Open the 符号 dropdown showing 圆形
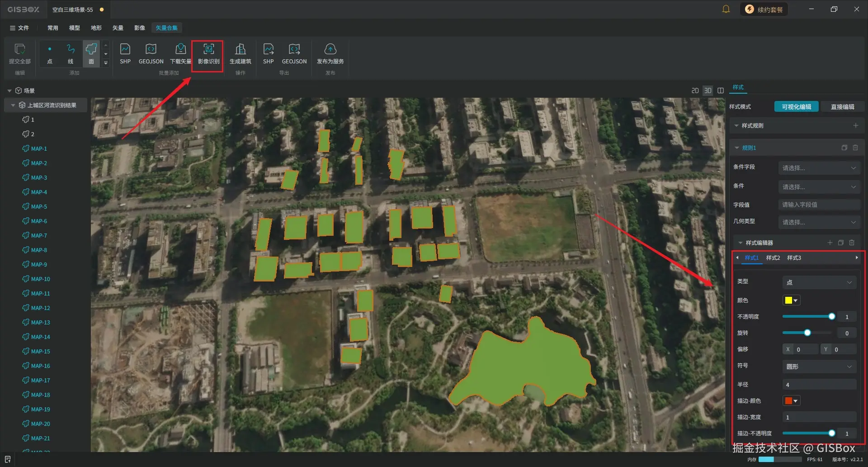Viewport: 868px width, 467px height. (x=819, y=367)
